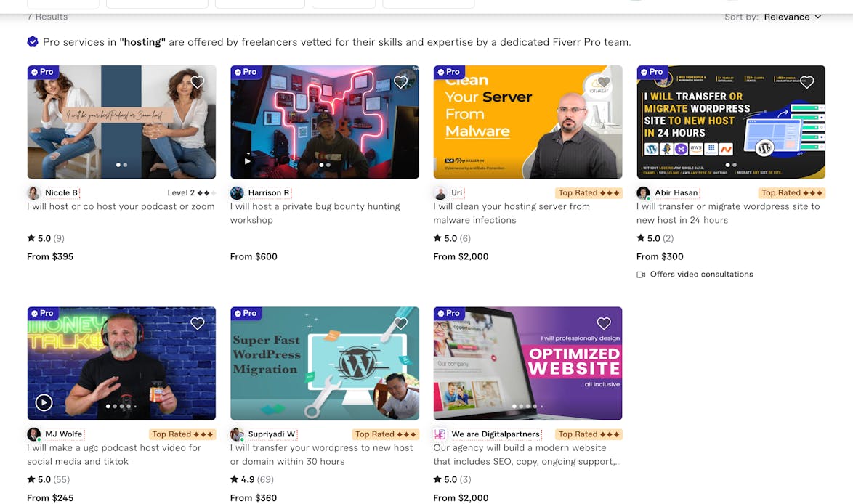The image size is (853, 504).
Task: Favorite the Optimized Website gig
Action: click(604, 324)
